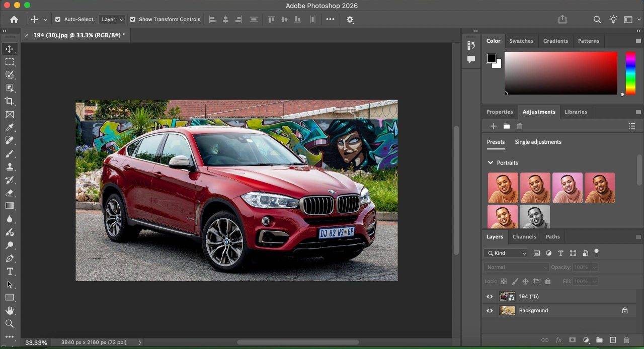Add a layer style with fx icon
The width and height of the screenshot is (644, 349).
[558, 340]
